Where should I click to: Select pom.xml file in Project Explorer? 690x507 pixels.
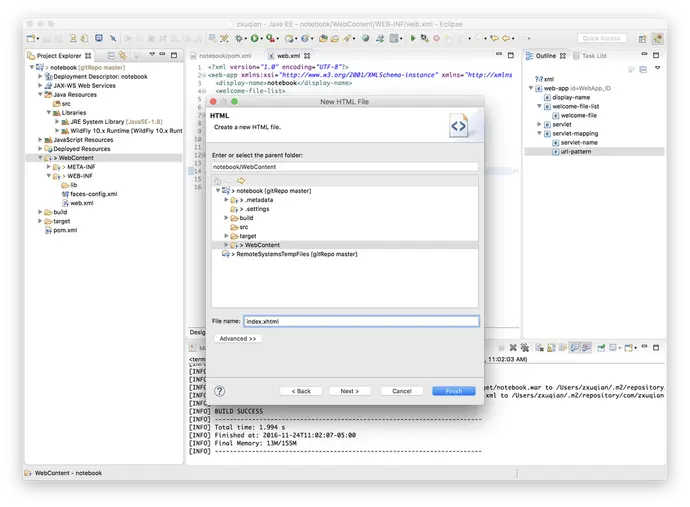pos(65,230)
